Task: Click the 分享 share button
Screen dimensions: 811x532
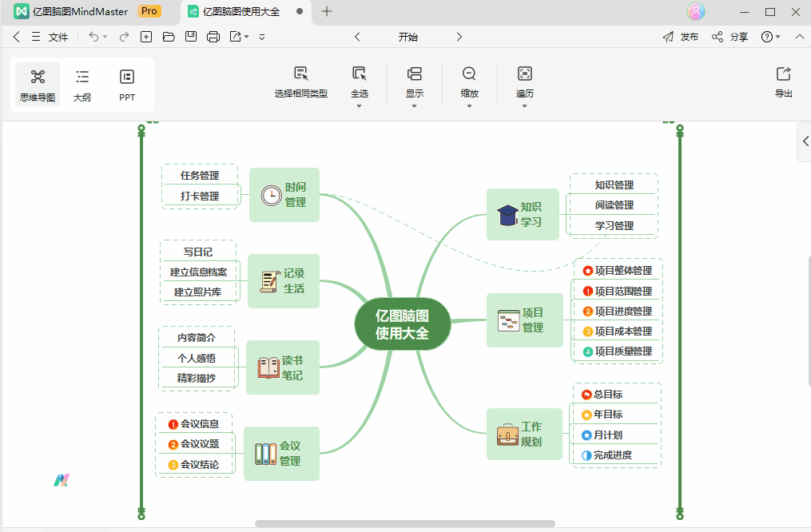Action: (730, 37)
